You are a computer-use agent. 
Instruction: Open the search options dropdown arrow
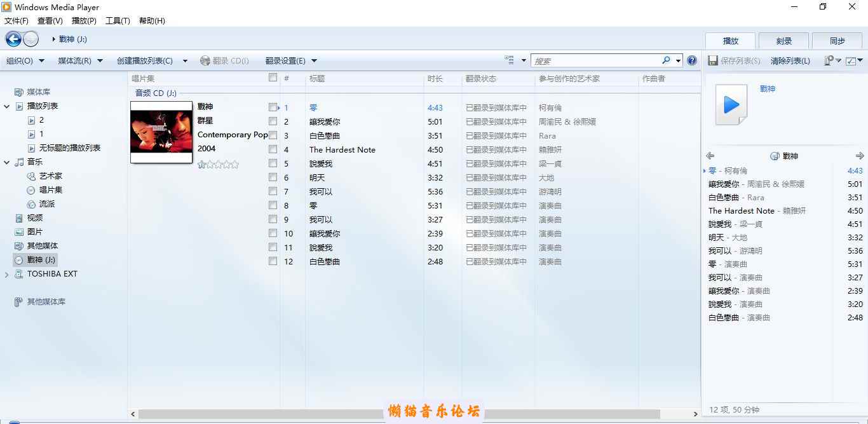(x=678, y=61)
